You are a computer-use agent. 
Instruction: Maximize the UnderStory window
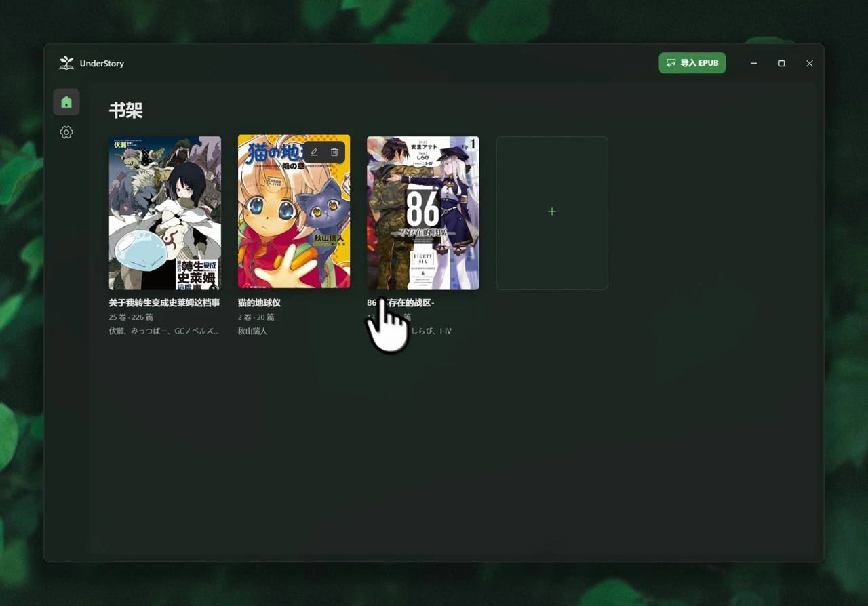[x=781, y=63]
